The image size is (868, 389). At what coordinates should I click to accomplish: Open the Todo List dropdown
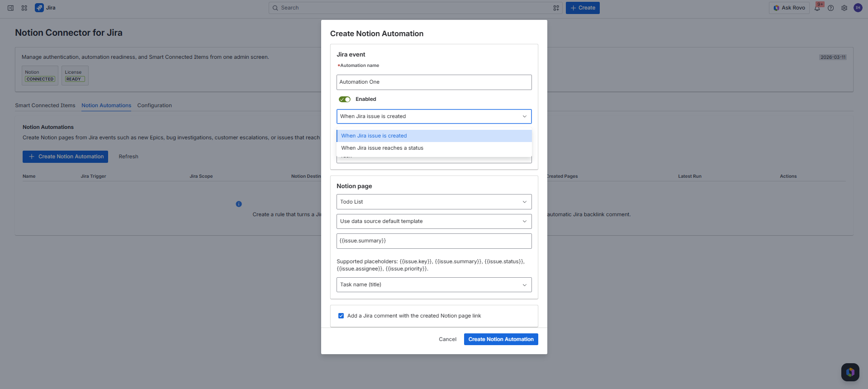(434, 202)
